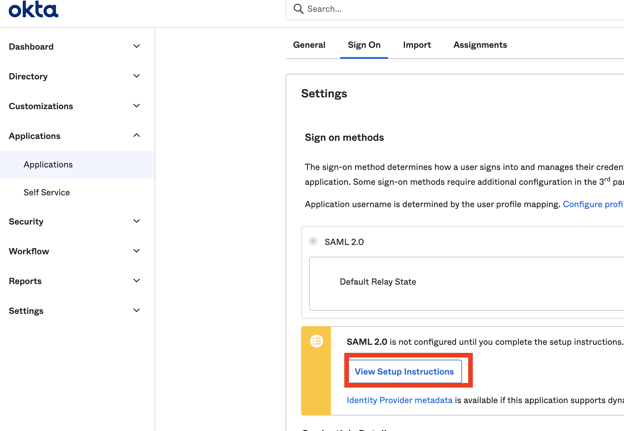
Task: Click the Workflow sidebar label
Action: pyautogui.click(x=29, y=251)
